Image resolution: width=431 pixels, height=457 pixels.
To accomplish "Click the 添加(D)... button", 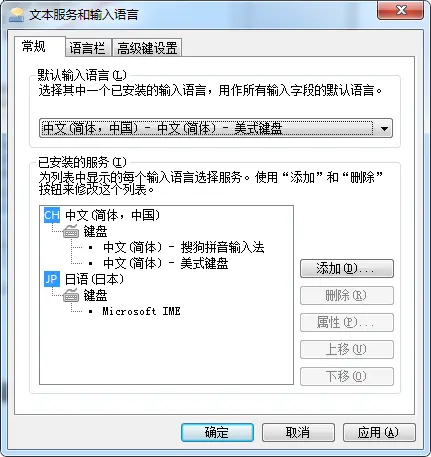I will point(347,269).
